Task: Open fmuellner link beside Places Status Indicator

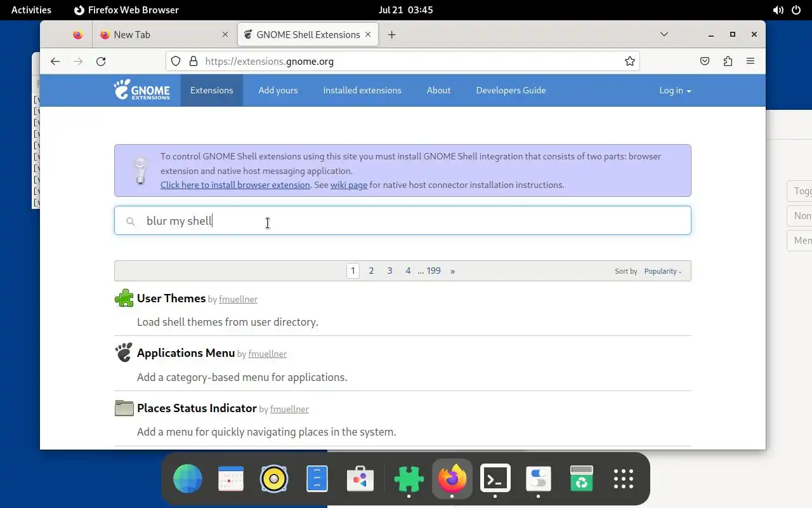Action: coord(289,409)
